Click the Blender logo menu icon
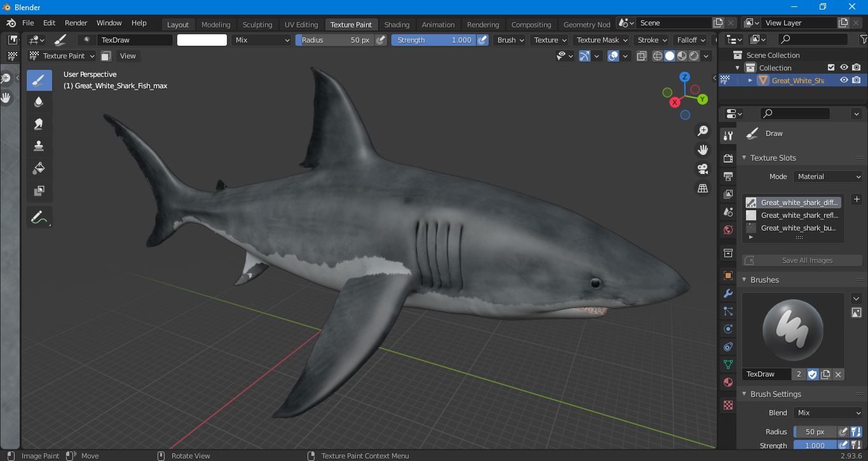The height and width of the screenshot is (461, 868). tap(11, 23)
